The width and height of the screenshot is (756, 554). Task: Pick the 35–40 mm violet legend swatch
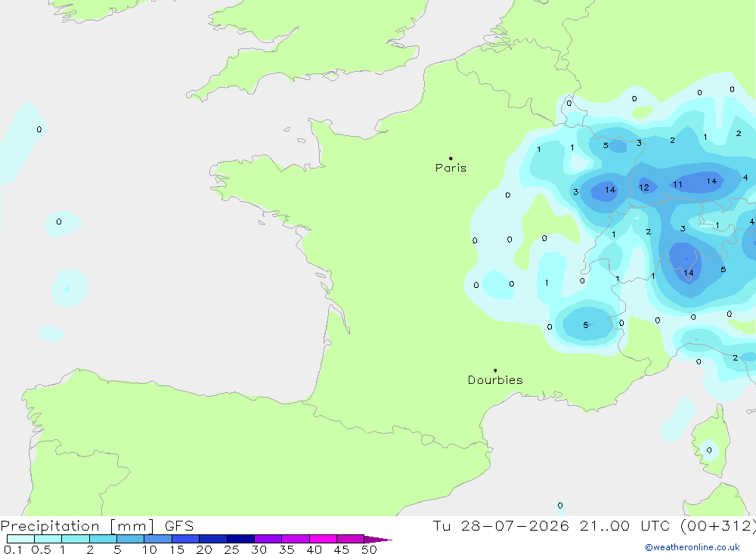click(296, 539)
